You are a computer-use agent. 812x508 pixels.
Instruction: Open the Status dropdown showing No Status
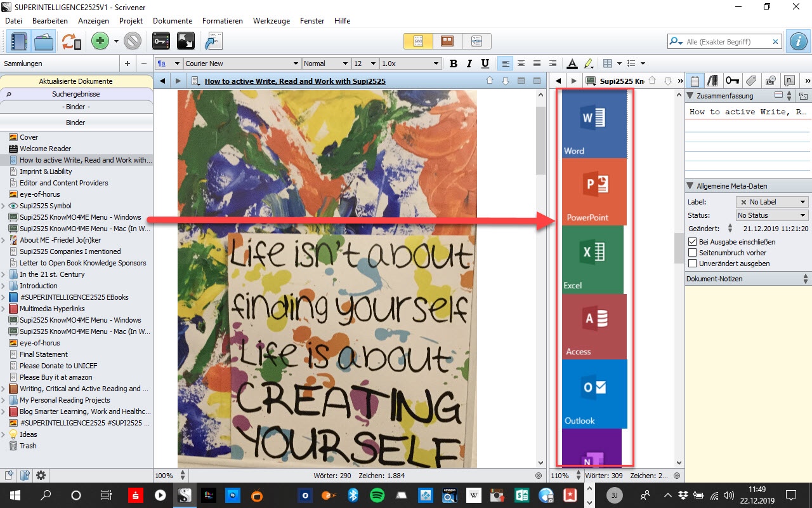771,215
